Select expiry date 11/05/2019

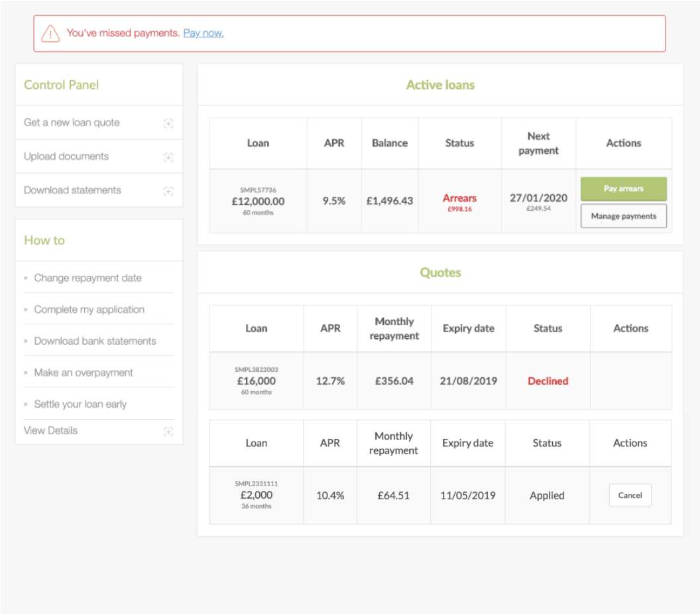[x=468, y=496]
